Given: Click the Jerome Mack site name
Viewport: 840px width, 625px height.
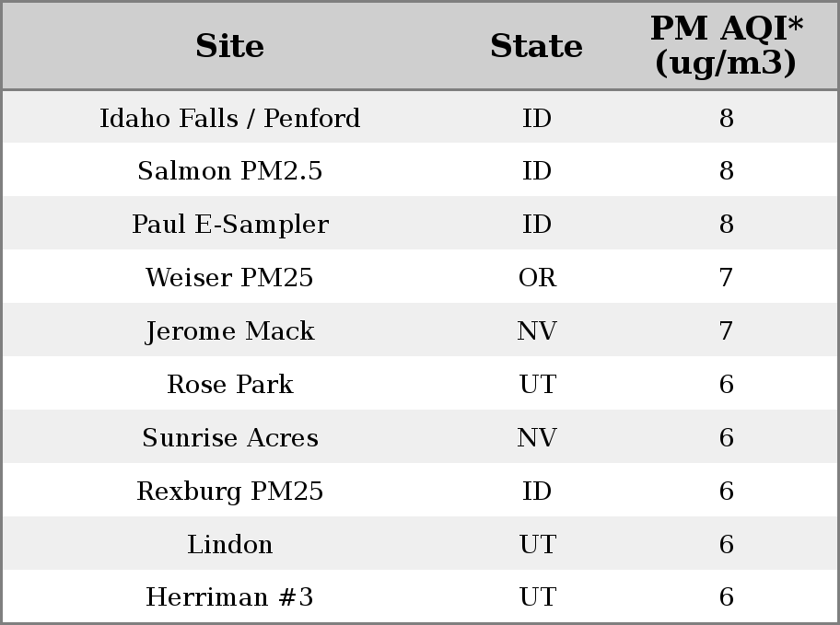Looking at the screenshot, I should coord(230,330).
